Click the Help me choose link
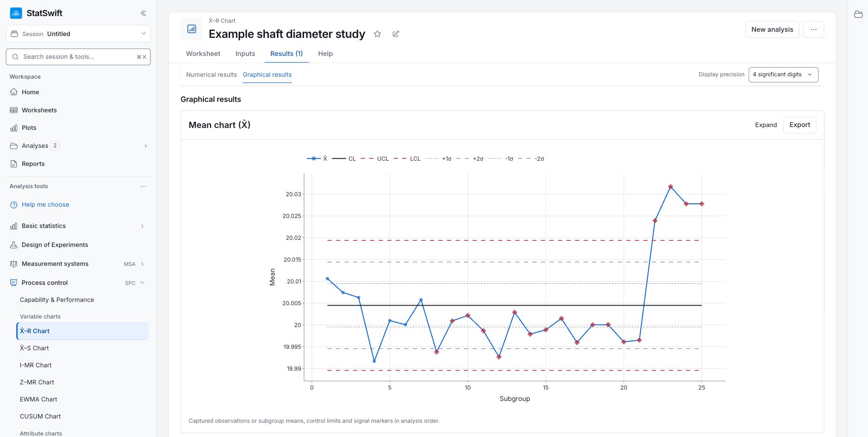The image size is (868, 437). (x=46, y=204)
